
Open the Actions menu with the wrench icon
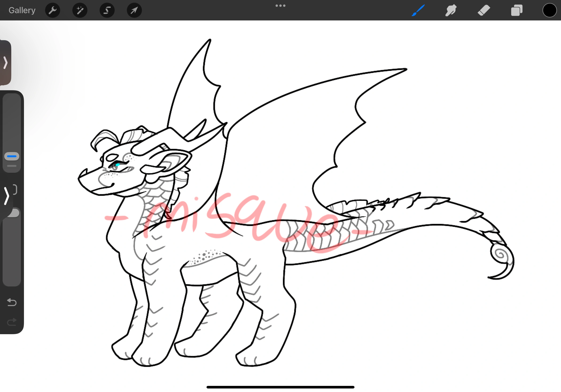click(53, 10)
